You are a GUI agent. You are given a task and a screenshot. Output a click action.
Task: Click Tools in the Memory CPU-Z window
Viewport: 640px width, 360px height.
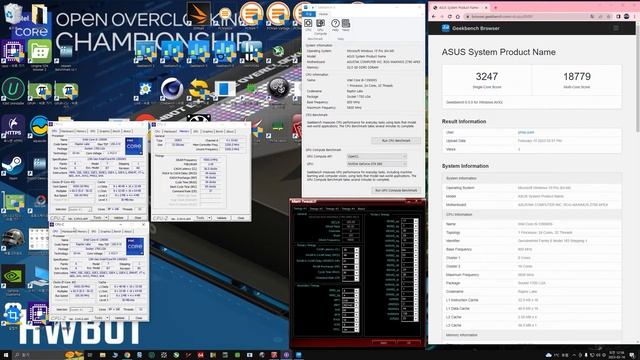point(200,218)
